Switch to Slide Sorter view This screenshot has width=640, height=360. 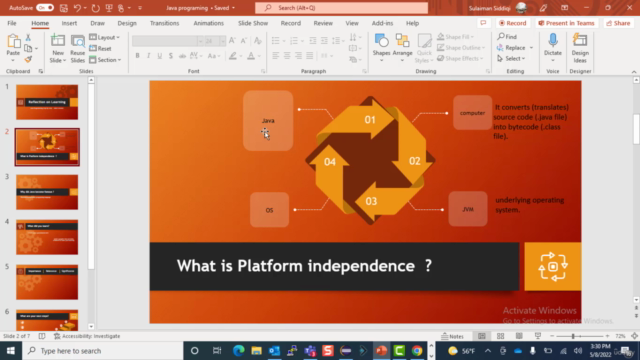(500, 336)
